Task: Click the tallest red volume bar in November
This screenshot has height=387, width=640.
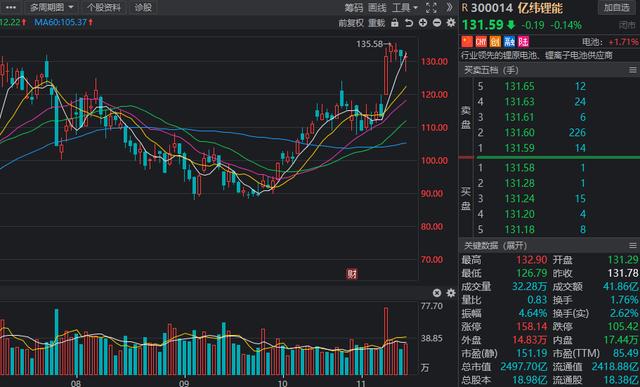Action: point(386,341)
